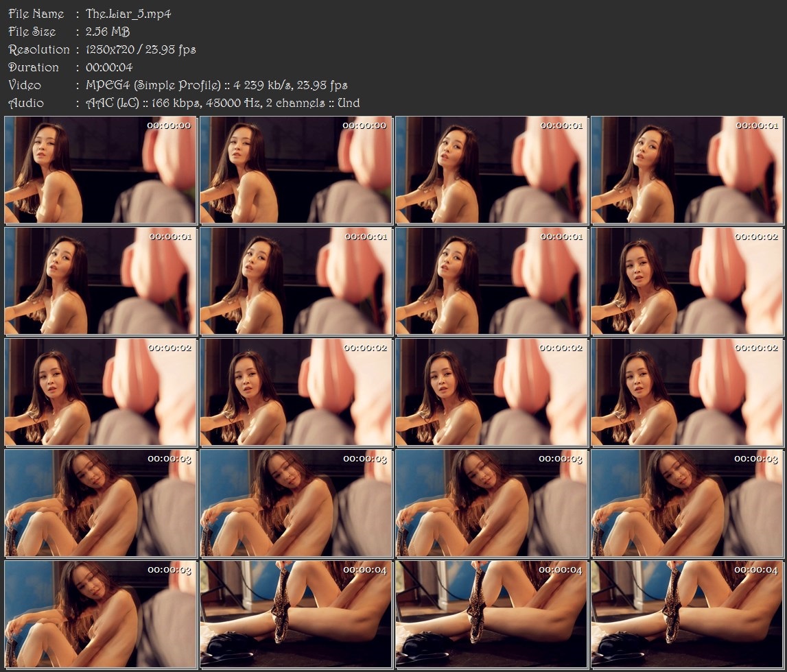Click the 00:00:00 timestamp on the first thumbnail
787x672 pixels.
point(169,126)
